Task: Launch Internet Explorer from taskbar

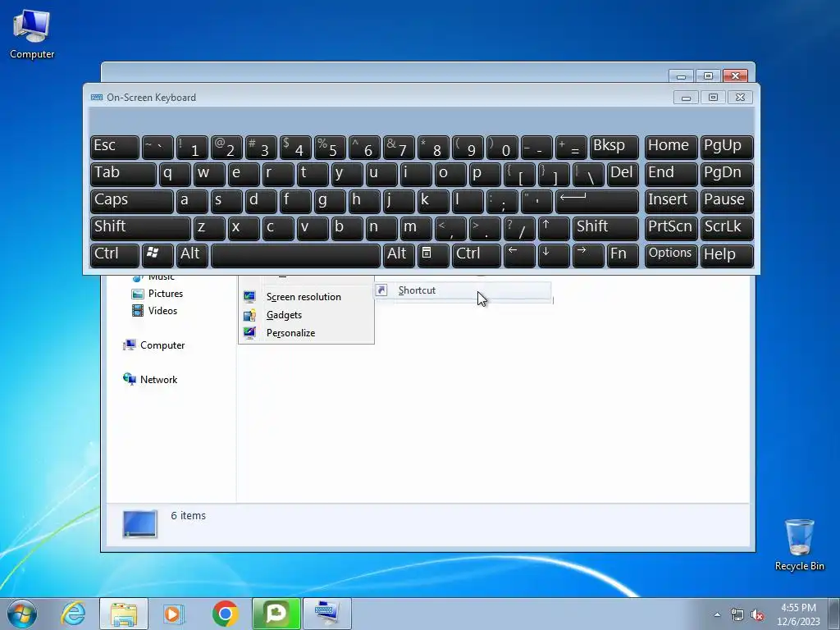Action: [x=73, y=614]
